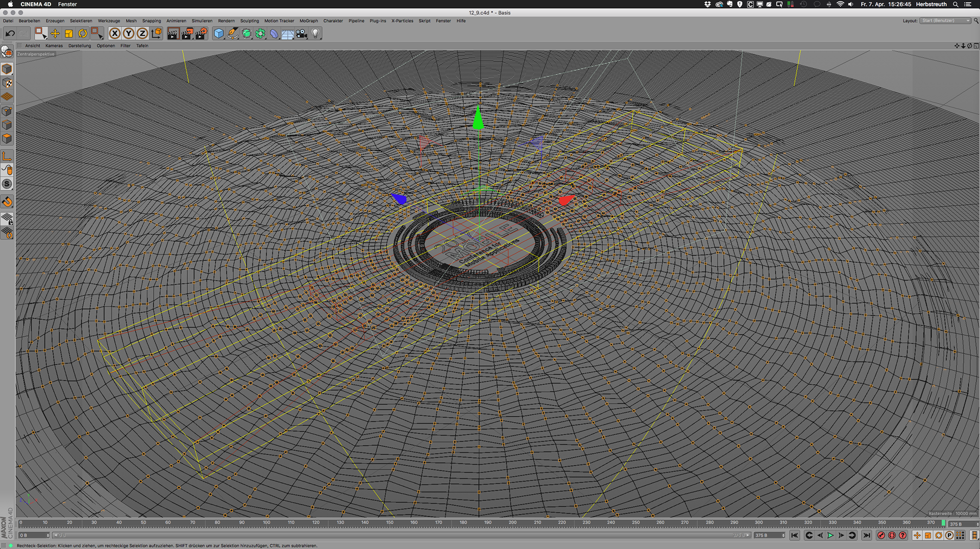Toggle the viewport Solo S icon

7,184
